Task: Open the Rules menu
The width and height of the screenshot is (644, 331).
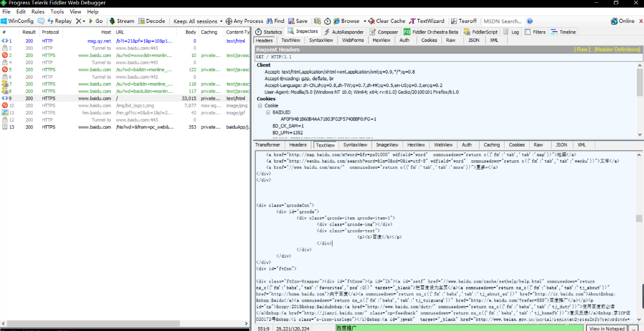Action: point(38,12)
